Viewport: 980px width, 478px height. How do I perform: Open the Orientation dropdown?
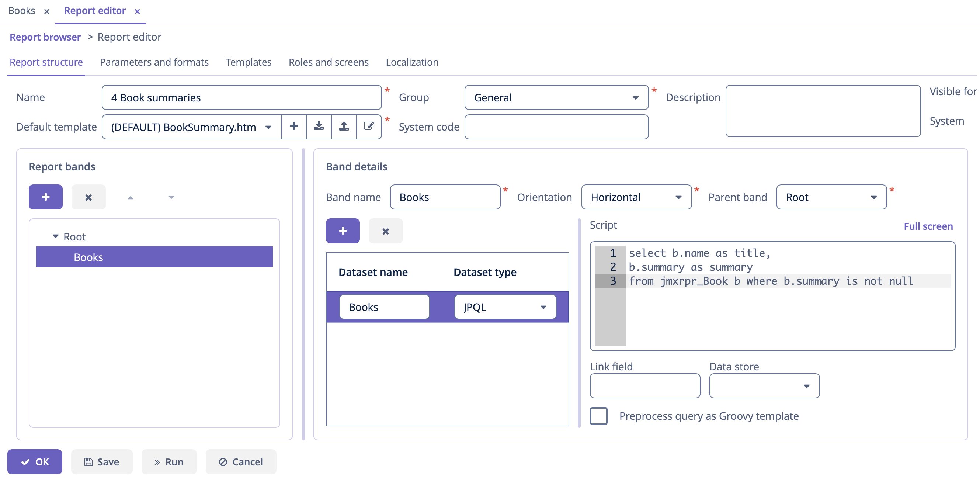(678, 198)
